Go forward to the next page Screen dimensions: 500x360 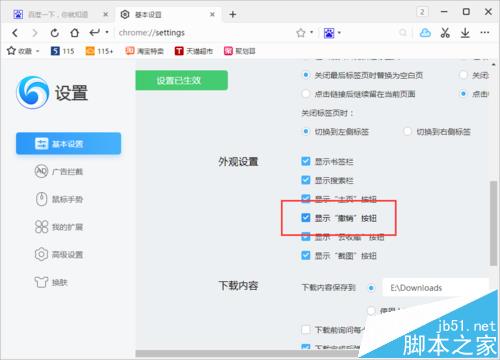coord(34,33)
